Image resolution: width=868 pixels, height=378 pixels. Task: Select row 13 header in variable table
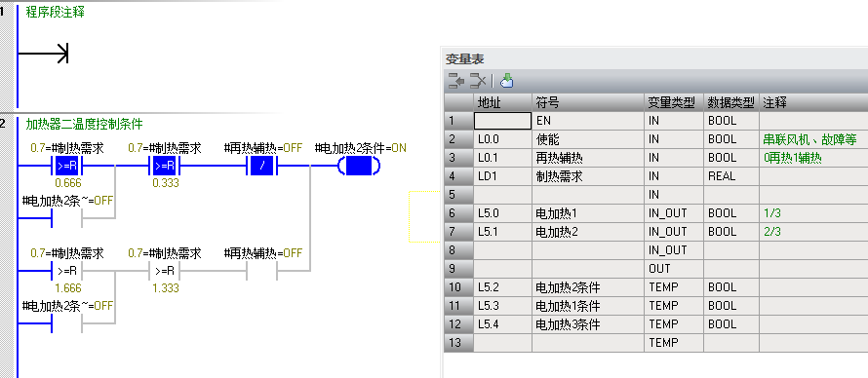(x=459, y=343)
